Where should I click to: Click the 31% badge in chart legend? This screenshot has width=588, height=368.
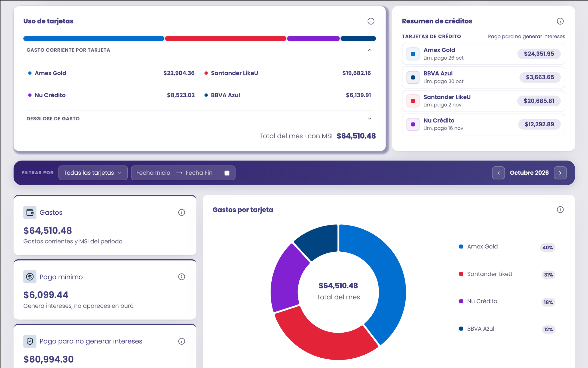[548, 275]
